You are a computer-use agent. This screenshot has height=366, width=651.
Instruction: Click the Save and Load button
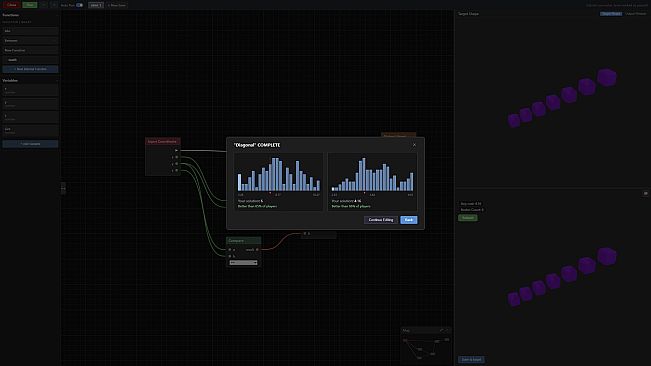pos(471,359)
